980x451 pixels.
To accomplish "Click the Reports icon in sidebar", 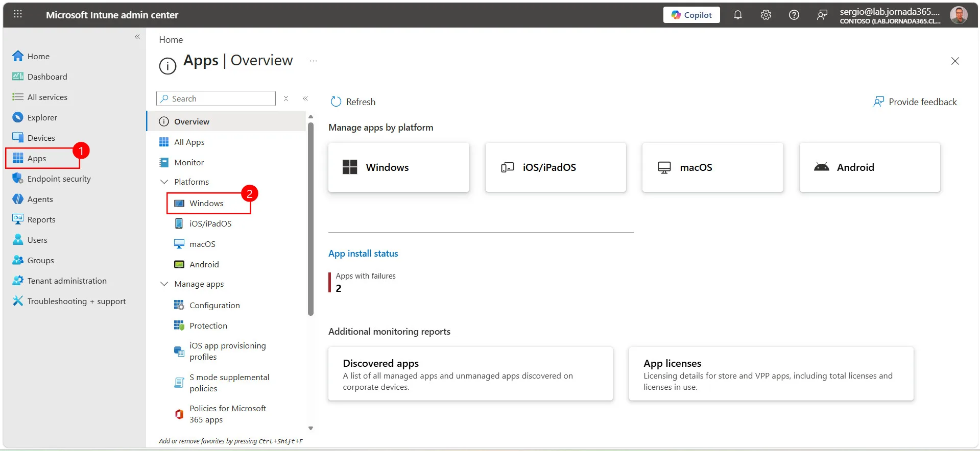I will point(18,219).
